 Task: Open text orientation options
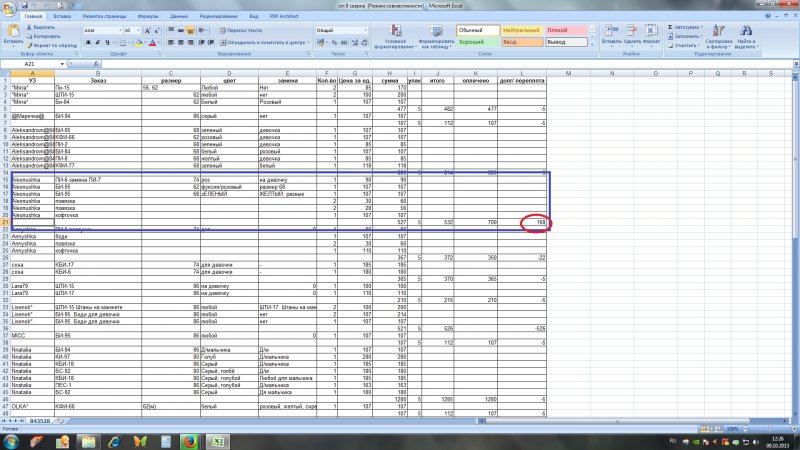203,31
